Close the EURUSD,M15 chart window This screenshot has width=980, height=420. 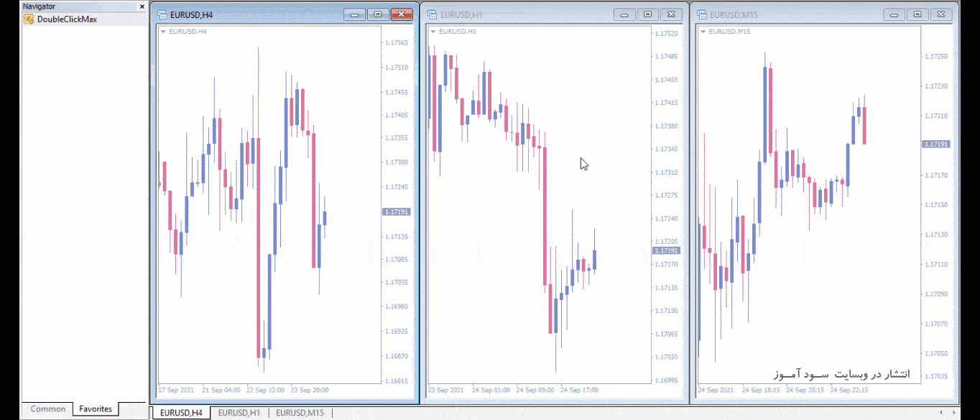click(x=940, y=14)
